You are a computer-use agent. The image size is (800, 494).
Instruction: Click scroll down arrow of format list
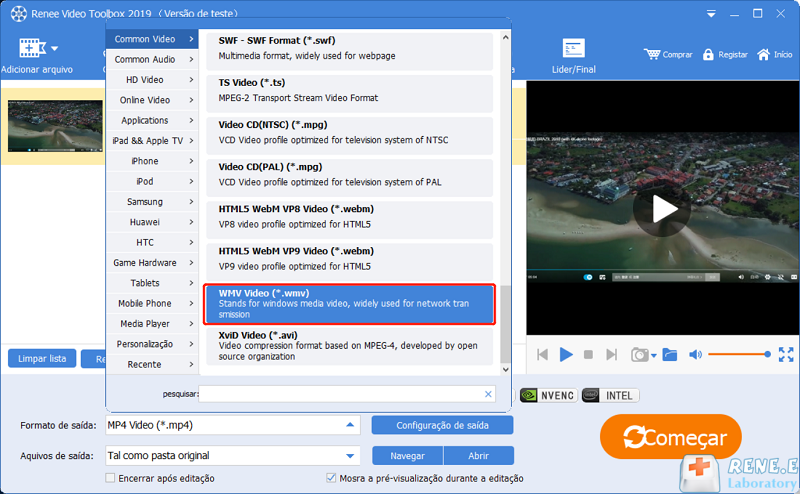[x=505, y=369]
